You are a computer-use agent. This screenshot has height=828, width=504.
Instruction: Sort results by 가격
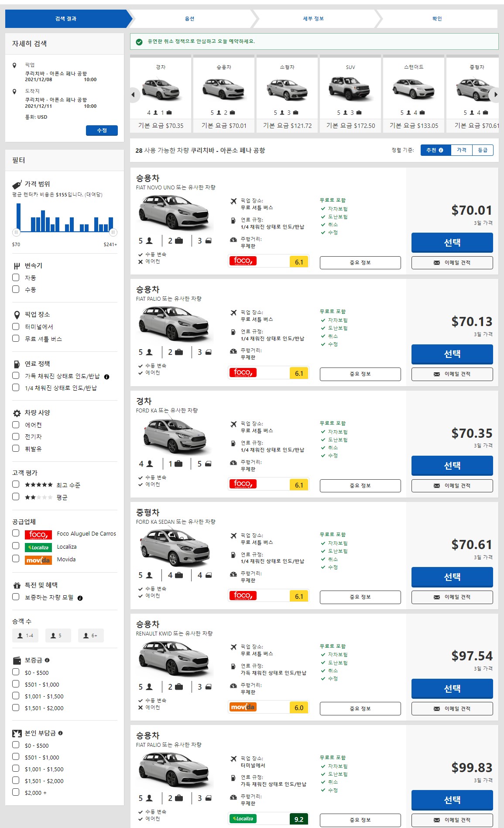[x=462, y=150]
